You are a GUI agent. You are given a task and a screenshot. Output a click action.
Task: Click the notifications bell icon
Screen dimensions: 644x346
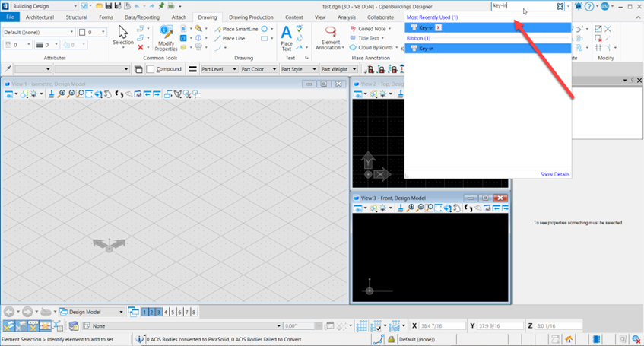(579, 6)
